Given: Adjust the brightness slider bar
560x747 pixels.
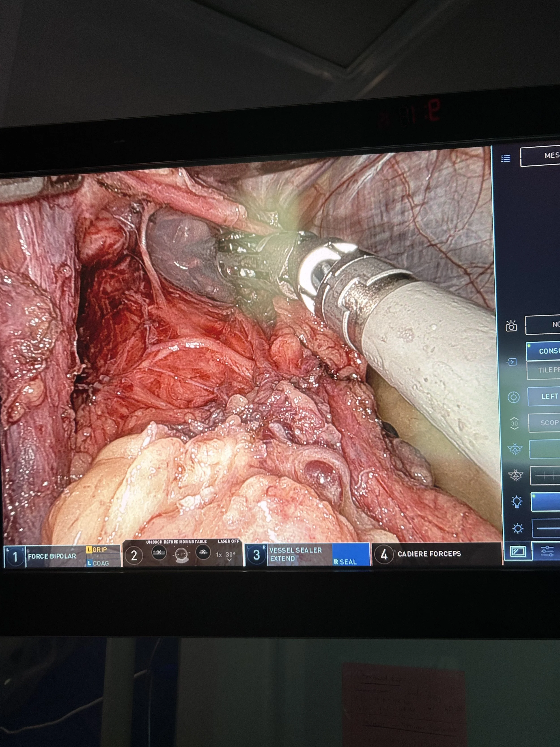Looking at the screenshot, I should [x=547, y=528].
